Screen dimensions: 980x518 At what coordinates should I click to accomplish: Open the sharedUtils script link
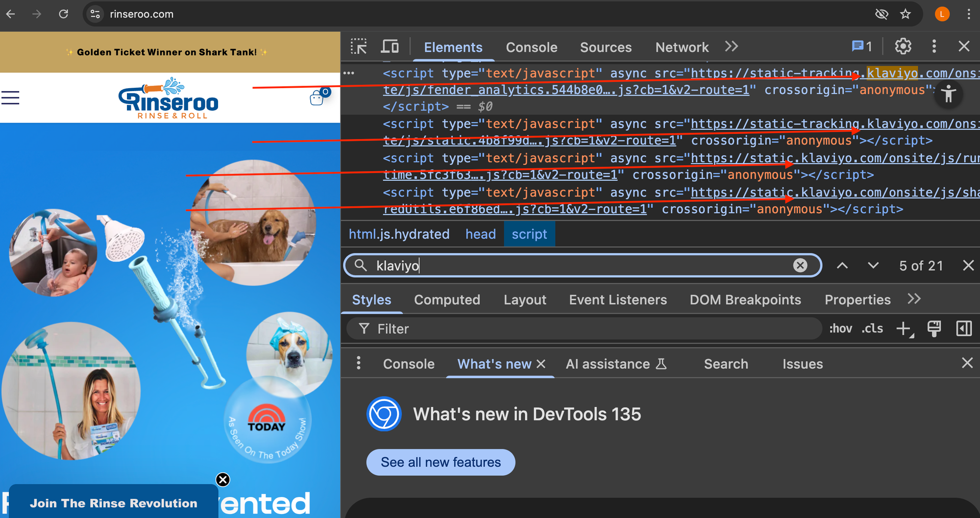(515, 209)
